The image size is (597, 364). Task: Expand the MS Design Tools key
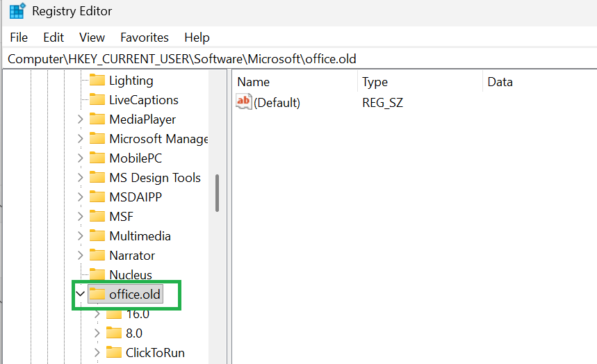tap(80, 177)
